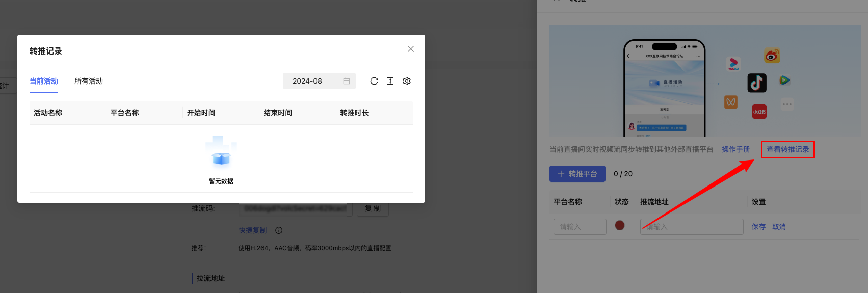Click the row density icon beside refresh
Screen dimensions: 868x293
pos(390,81)
